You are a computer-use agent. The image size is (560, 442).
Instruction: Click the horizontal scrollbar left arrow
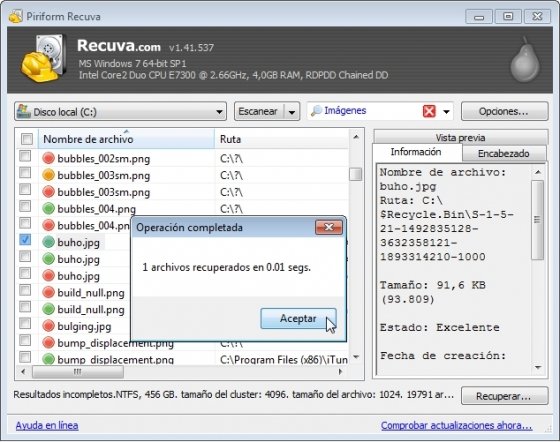[23, 372]
